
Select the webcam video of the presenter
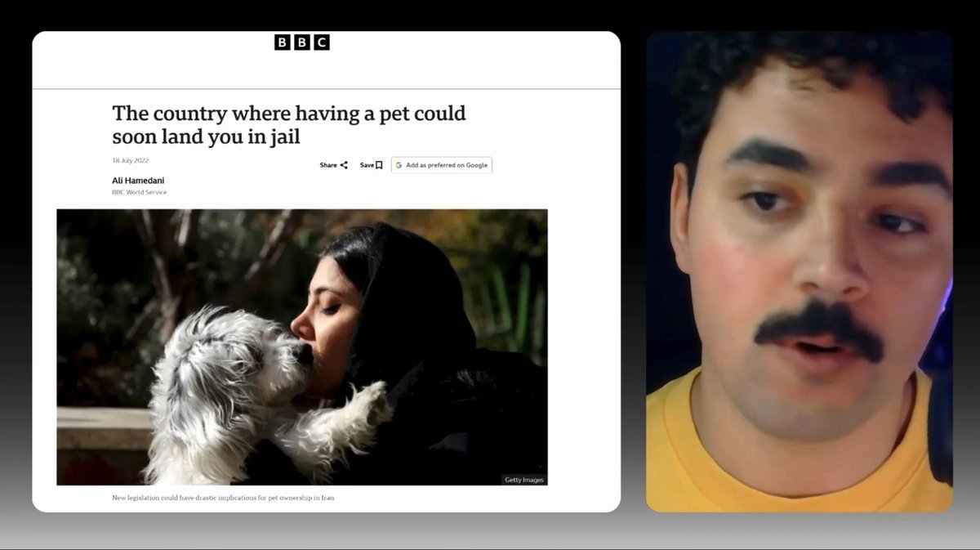pos(800,272)
